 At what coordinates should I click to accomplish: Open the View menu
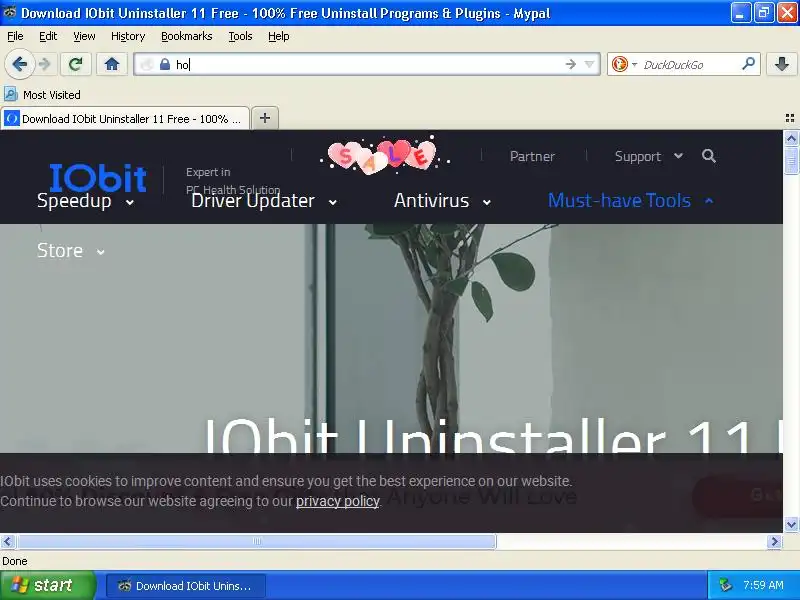click(x=84, y=36)
